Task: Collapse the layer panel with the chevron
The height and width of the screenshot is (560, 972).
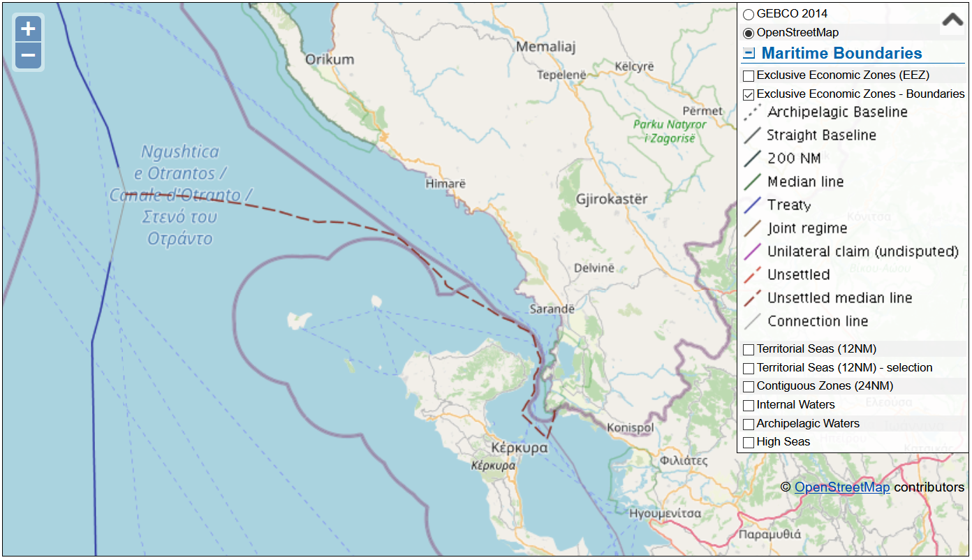Action: (952, 20)
